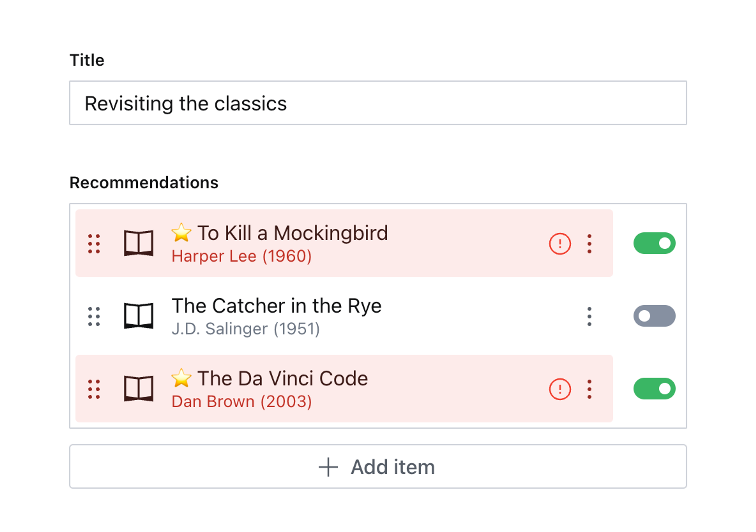The image size is (756, 532).
Task: Open options menu for To Kill a Mockingbird
Action: (x=589, y=244)
